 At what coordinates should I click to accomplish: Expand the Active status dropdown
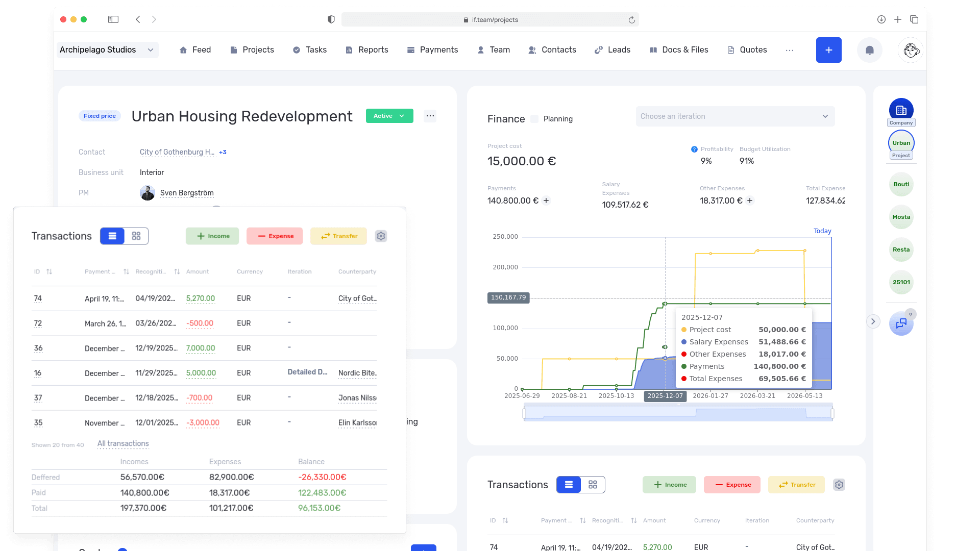[389, 116]
